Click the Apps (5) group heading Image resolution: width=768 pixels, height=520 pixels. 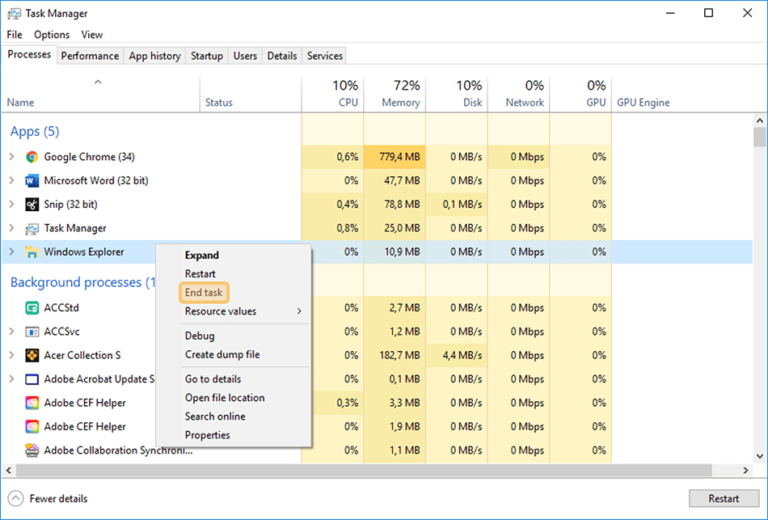[35, 131]
